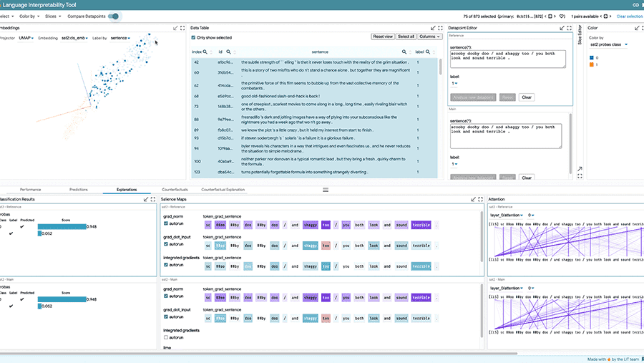Open the Columns dropdown in Data Table

tap(430, 37)
